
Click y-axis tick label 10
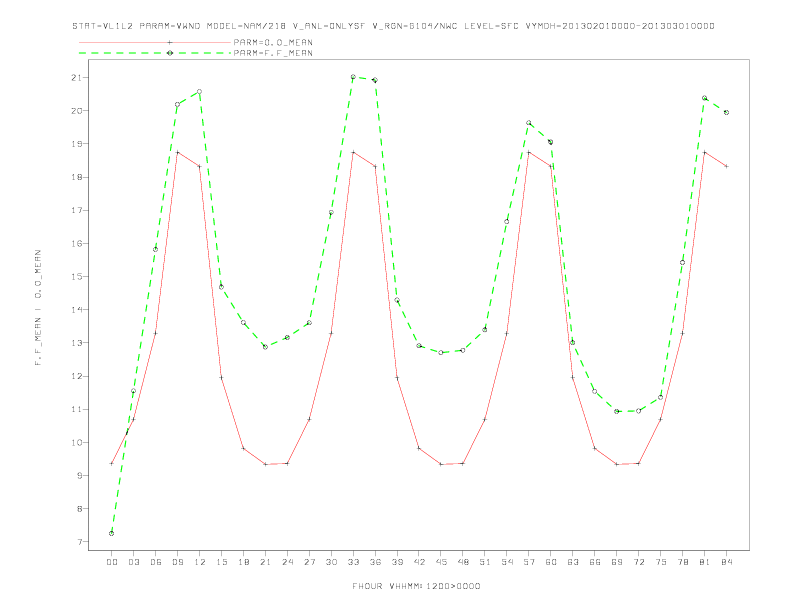76,443
